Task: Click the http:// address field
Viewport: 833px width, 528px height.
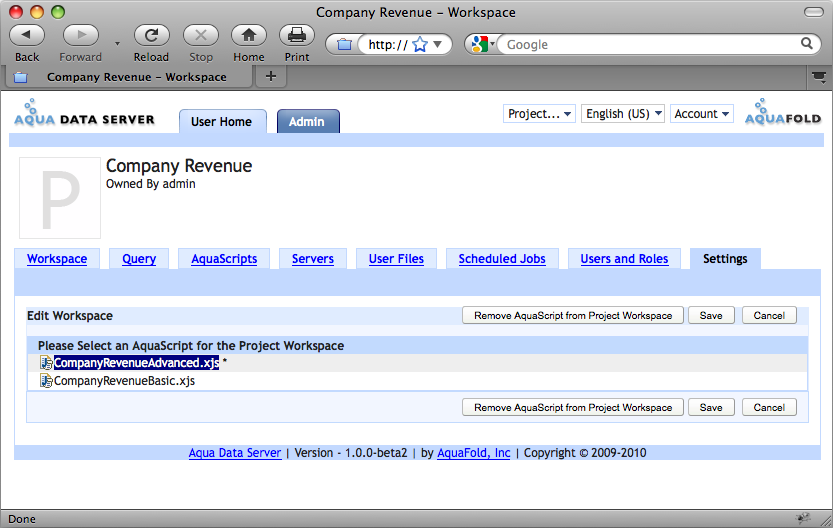Action: point(388,45)
